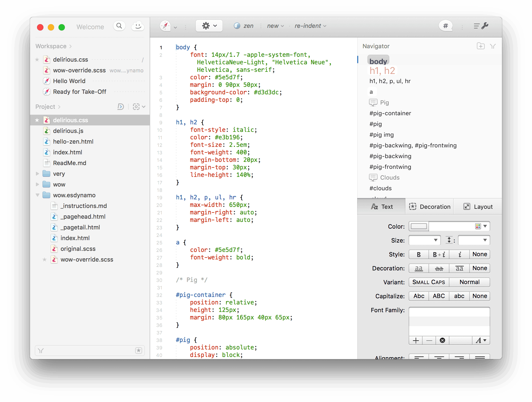
Task: Open the gear actions dropdown
Action: tap(209, 26)
